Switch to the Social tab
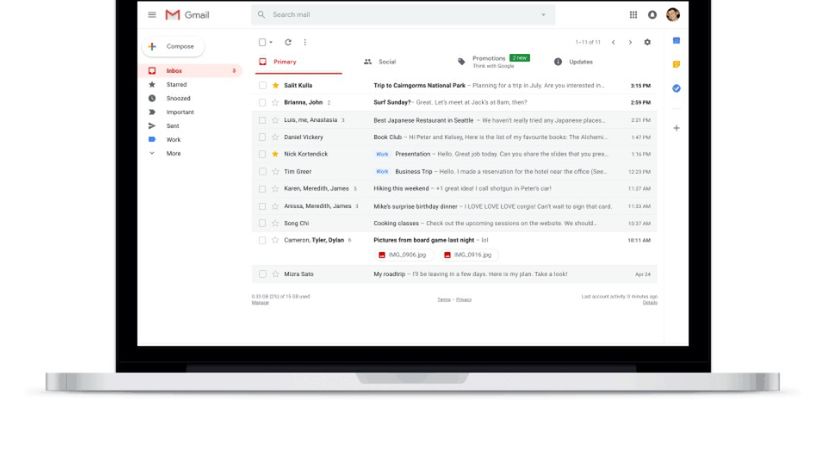The image size is (833, 469). click(380, 62)
